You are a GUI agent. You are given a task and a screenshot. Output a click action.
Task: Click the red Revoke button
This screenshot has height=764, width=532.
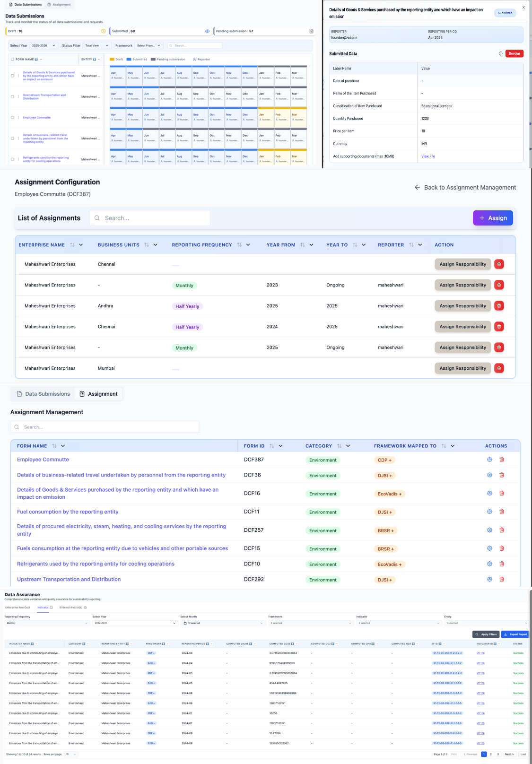click(515, 53)
